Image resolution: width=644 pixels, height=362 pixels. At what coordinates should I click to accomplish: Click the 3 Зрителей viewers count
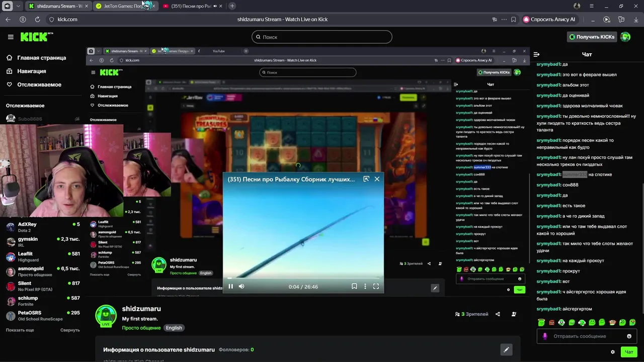click(471, 314)
